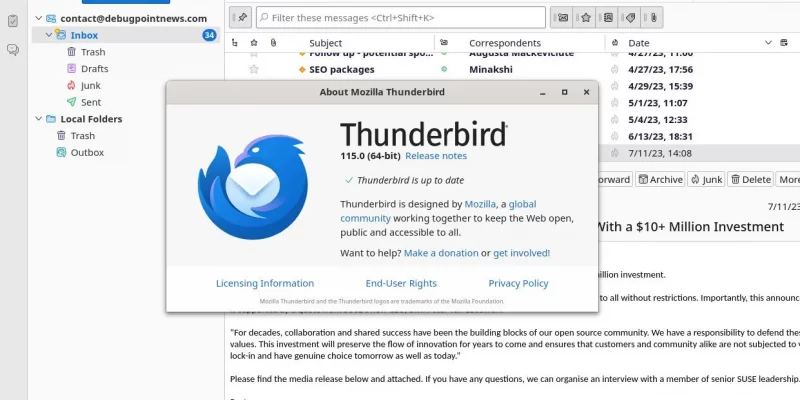Click correspondent Minakshi in message list
The image size is (800, 400).
[x=491, y=69]
